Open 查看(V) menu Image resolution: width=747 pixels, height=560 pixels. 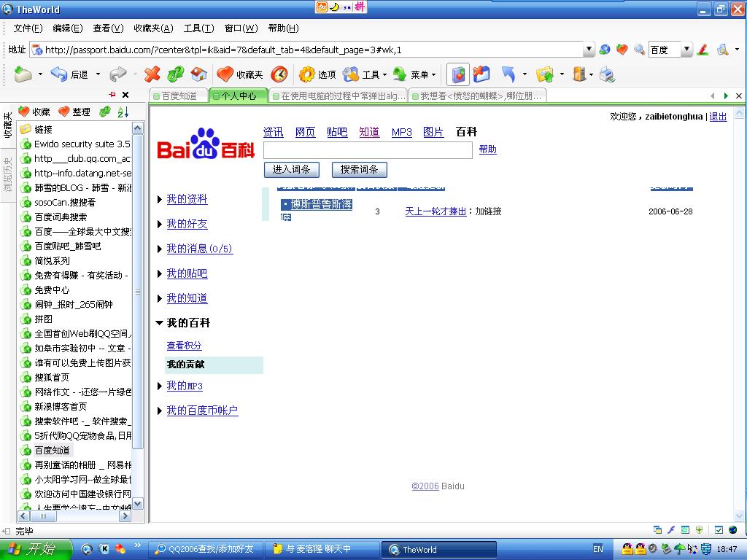tap(108, 28)
